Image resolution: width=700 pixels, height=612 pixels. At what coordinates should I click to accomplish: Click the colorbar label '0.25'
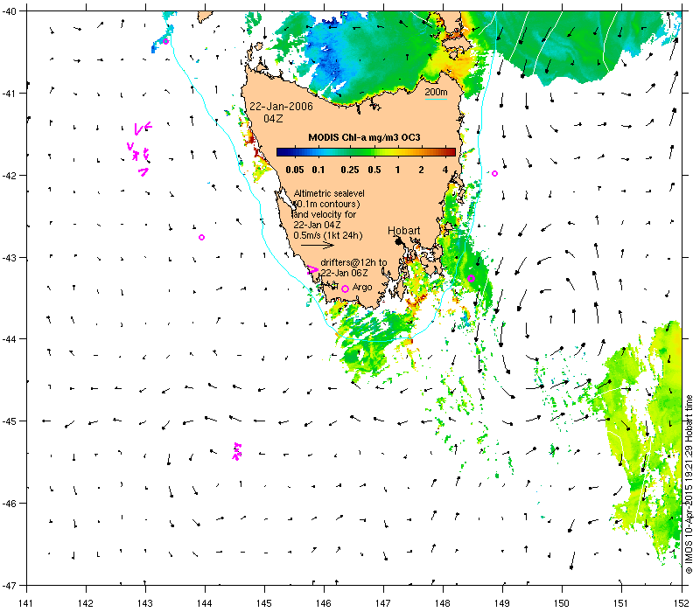click(x=349, y=170)
